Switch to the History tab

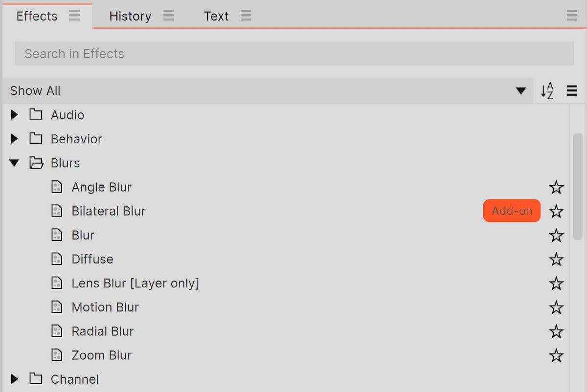point(130,16)
